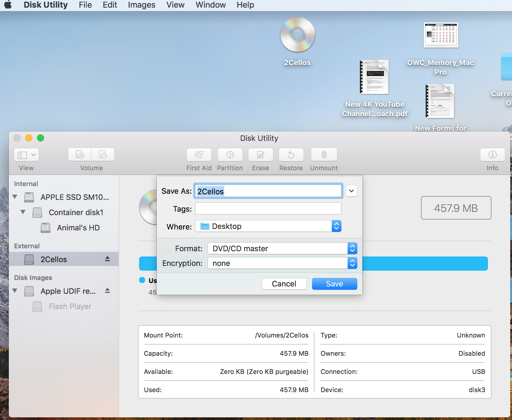
Task: Zoom the Disk Utility window
Action: [41, 138]
